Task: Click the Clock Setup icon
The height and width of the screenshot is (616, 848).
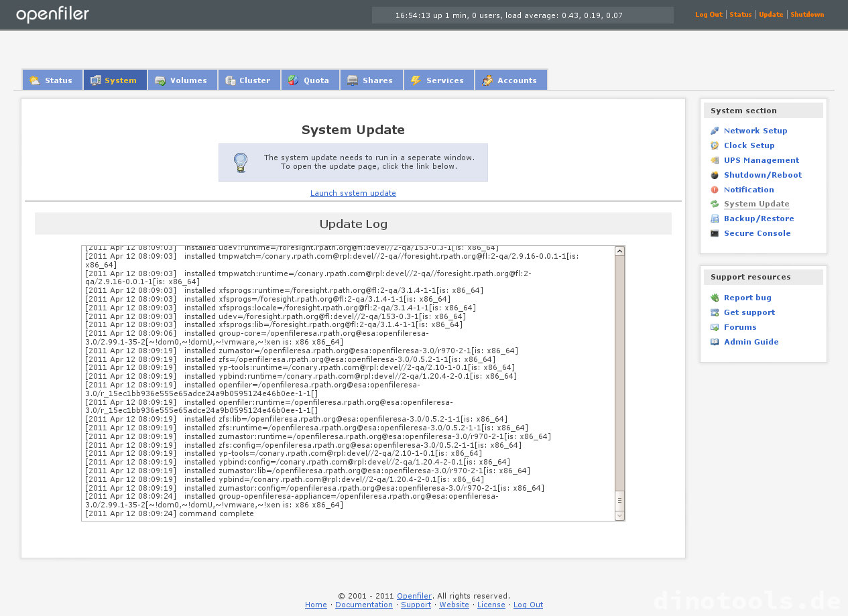Action: tap(715, 145)
